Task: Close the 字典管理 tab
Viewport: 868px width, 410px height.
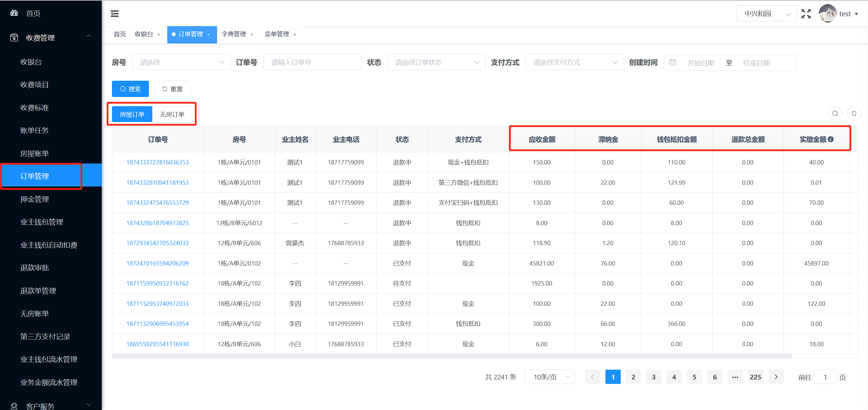Action: (x=252, y=35)
